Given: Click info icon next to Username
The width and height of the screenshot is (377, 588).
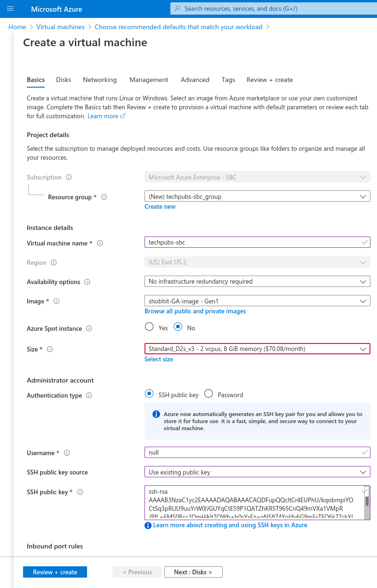Looking at the screenshot, I should click(x=67, y=452).
